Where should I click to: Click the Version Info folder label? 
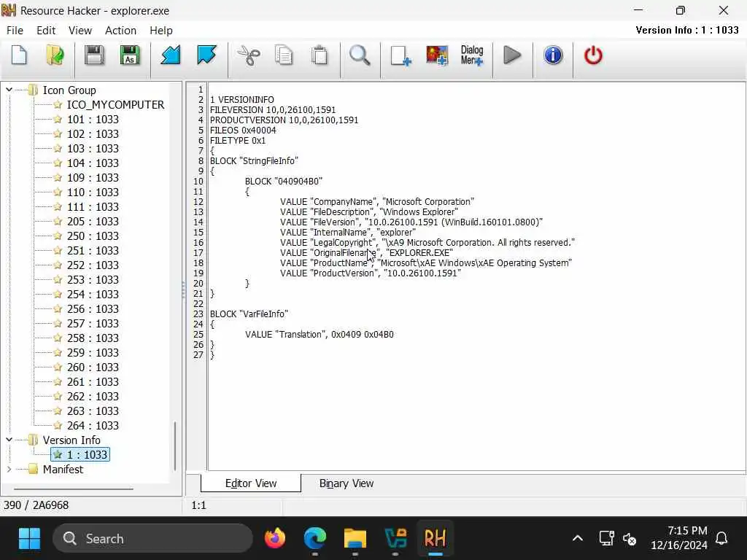pos(71,440)
